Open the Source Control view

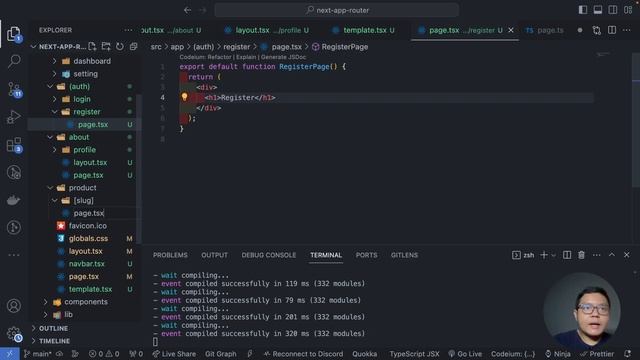tap(15, 89)
